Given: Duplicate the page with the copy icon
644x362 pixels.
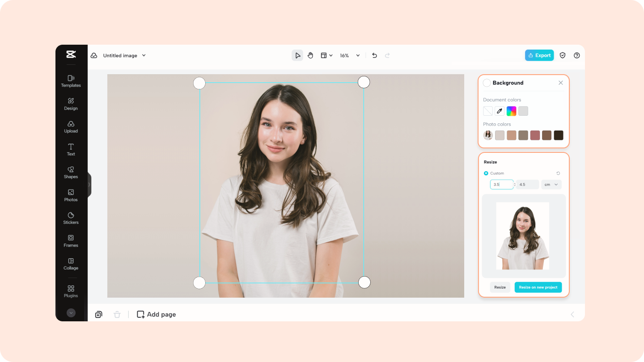Looking at the screenshot, I should (98, 315).
